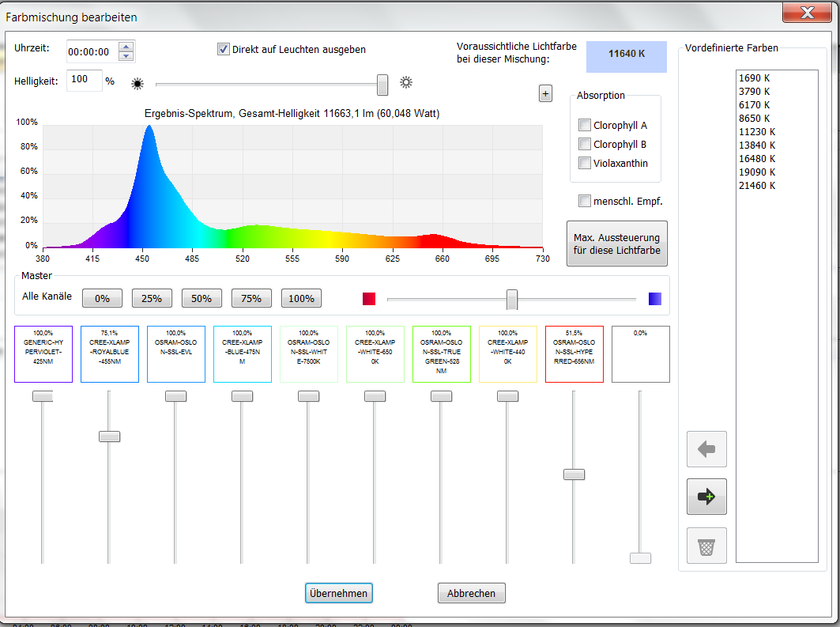Click the bright sun brightness icon
Image resolution: width=840 pixels, height=627 pixels.
tap(406, 82)
